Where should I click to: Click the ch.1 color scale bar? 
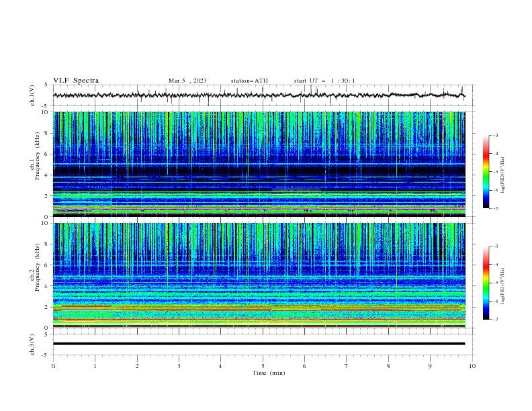(486, 172)
